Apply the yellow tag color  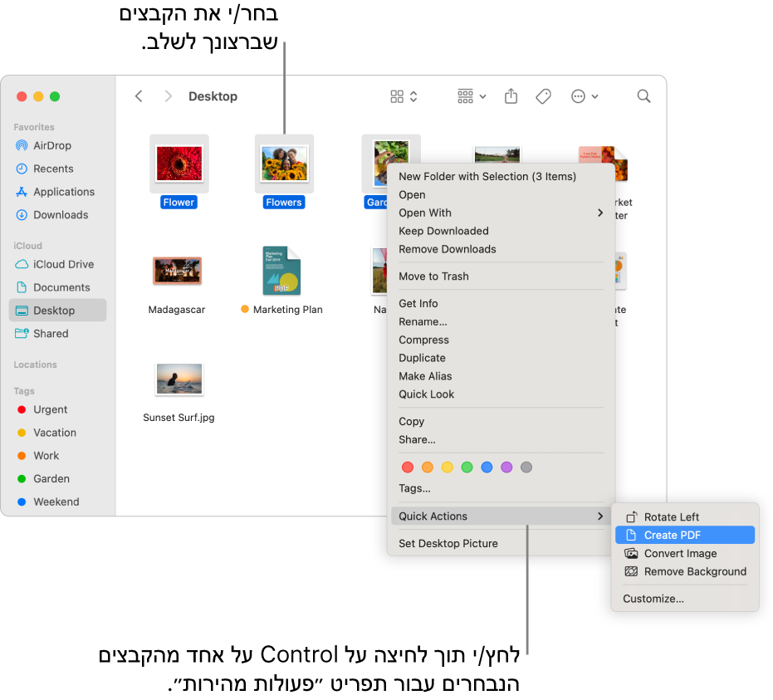coord(448,467)
